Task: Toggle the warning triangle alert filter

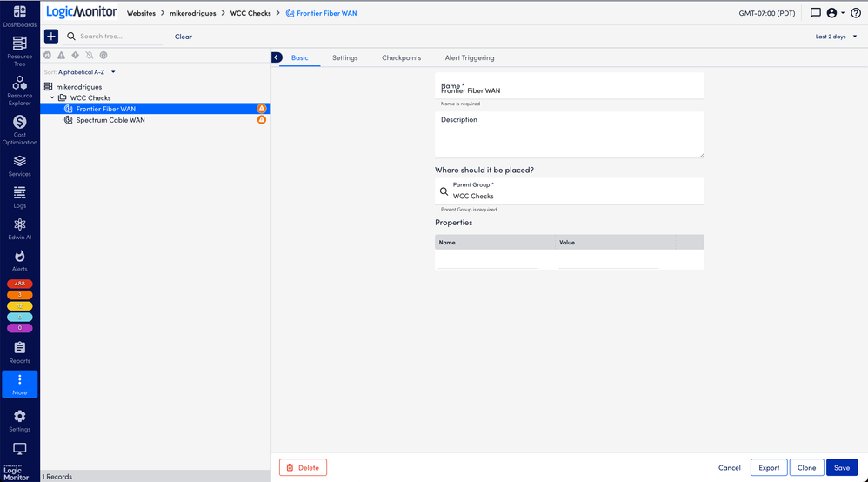Action: click(61, 56)
